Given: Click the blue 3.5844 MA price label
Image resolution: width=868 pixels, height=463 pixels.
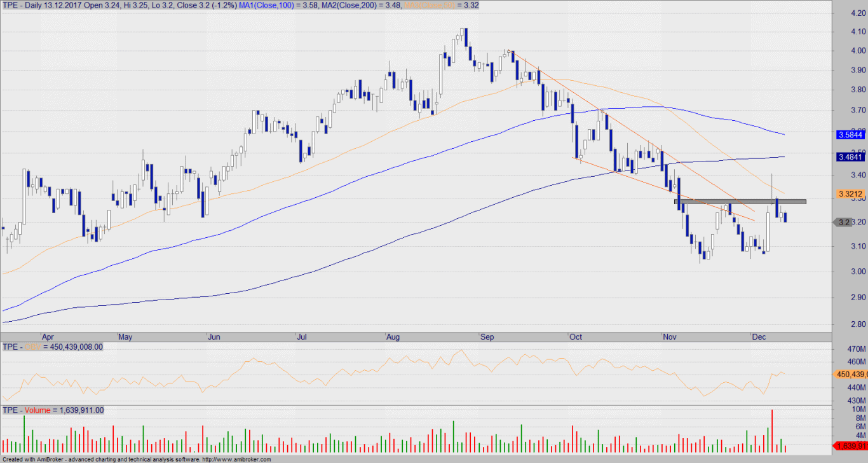Looking at the screenshot, I should tap(851, 135).
